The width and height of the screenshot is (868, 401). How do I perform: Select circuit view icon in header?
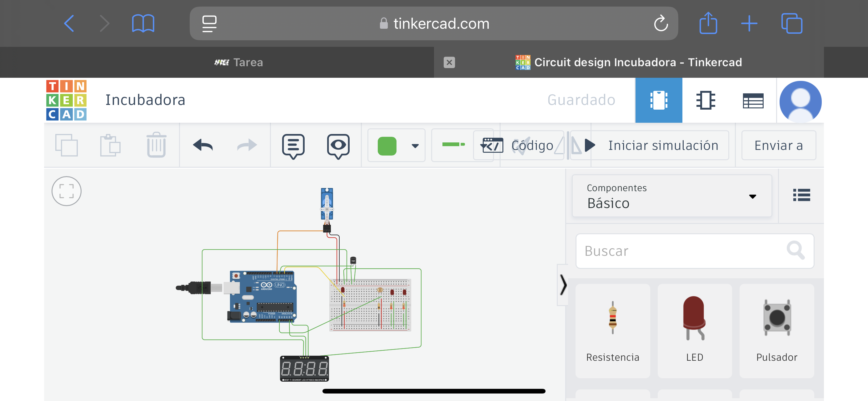coord(658,100)
